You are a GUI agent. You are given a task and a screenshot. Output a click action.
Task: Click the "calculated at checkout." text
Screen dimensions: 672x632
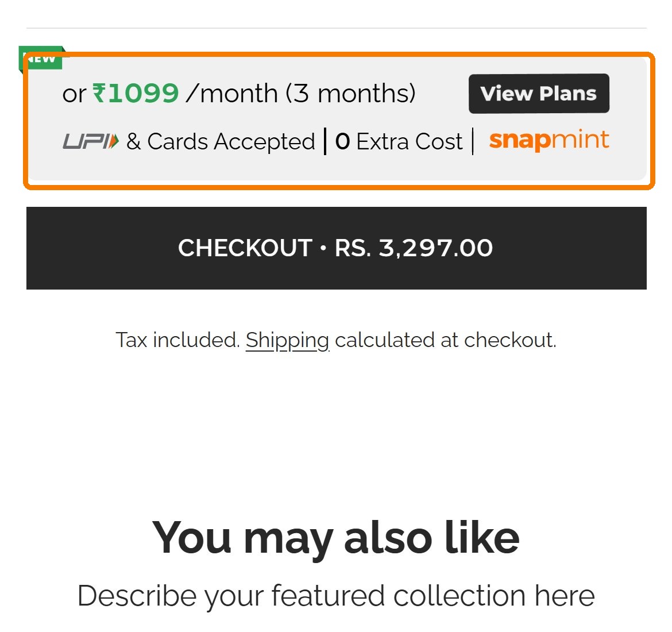coord(446,341)
